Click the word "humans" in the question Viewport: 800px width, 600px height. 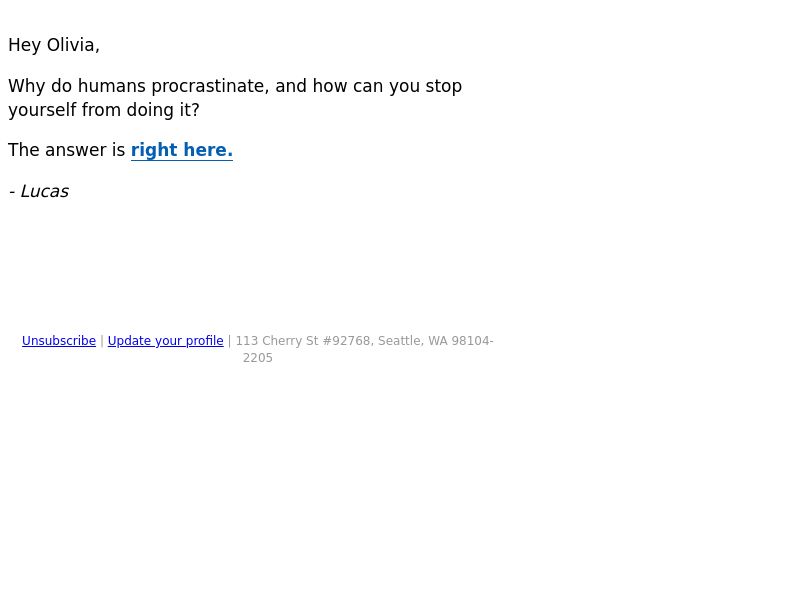112,86
